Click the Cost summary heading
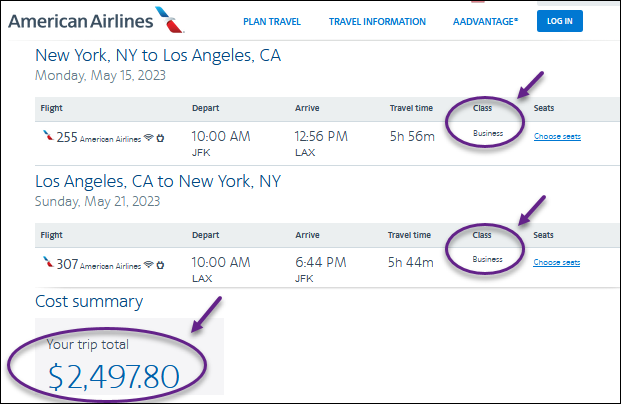 (89, 301)
